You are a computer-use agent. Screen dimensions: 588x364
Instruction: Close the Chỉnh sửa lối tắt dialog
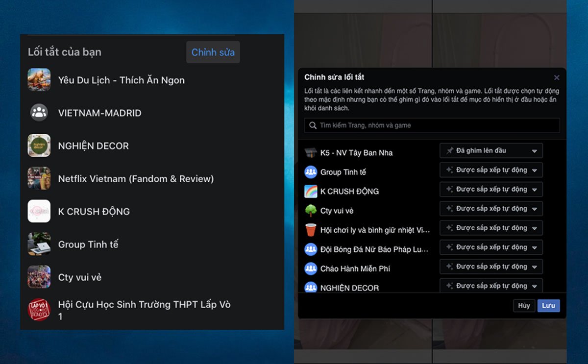pyautogui.click(x=556, y=77)
